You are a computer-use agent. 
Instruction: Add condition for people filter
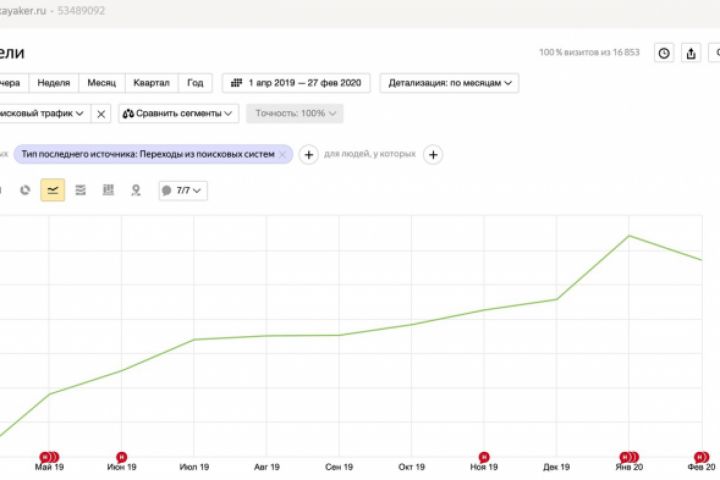[x=433, y=155]
